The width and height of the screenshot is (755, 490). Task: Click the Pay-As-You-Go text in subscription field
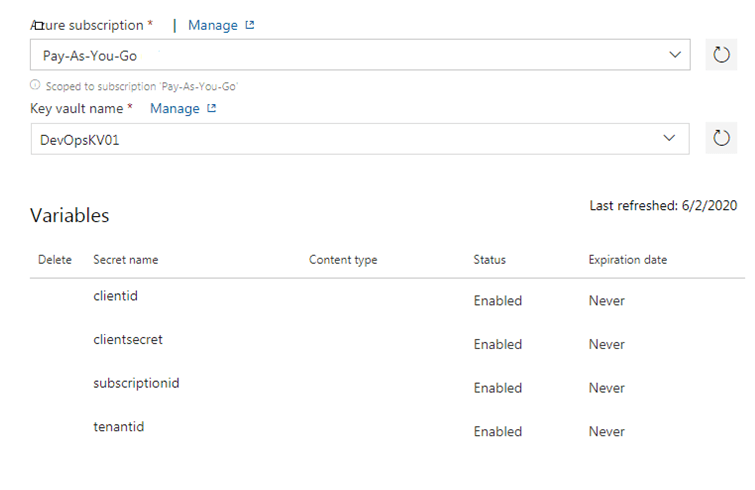pos(90,56)
